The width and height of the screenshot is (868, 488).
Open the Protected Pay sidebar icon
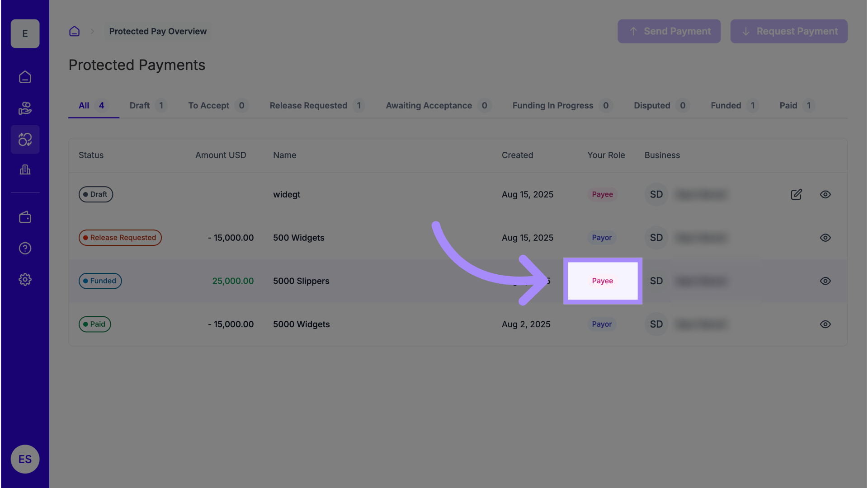pyautogui.click(x=25, y=140)
